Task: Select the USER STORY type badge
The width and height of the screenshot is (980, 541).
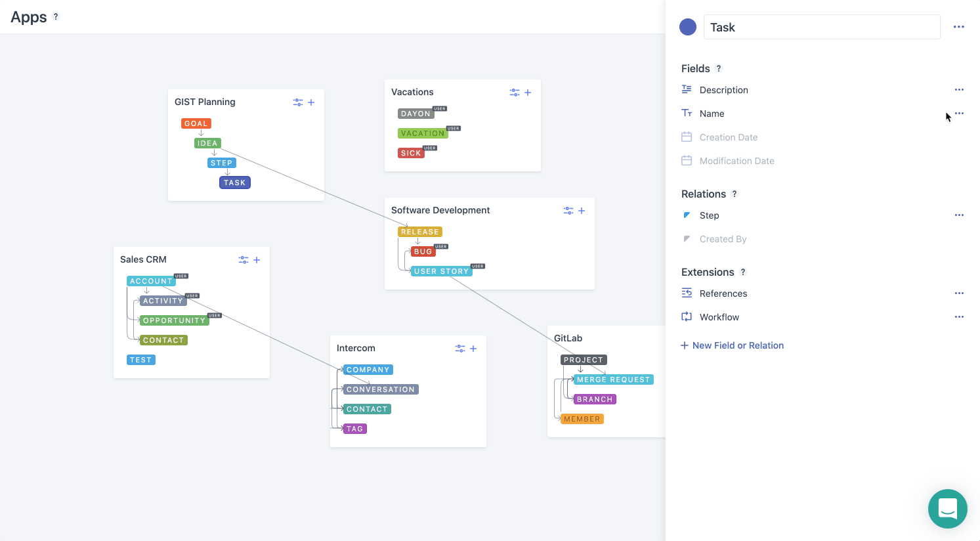Action: tap(441, 271)
